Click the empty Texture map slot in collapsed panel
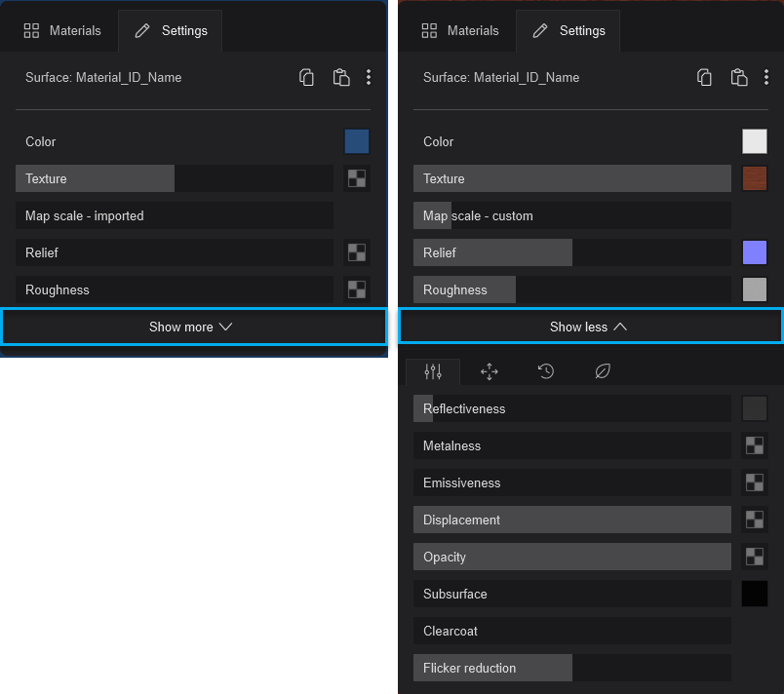The height and width of the screenshot is (694, 784). click(x=357, y=178)
